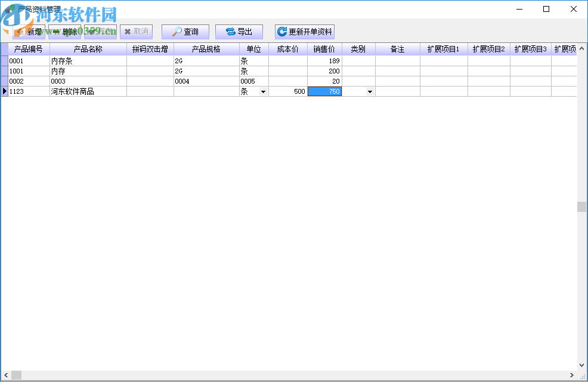588x382 pixels.
Task: Click the blue arrows icon on 导出
Action: coord(231,32)
